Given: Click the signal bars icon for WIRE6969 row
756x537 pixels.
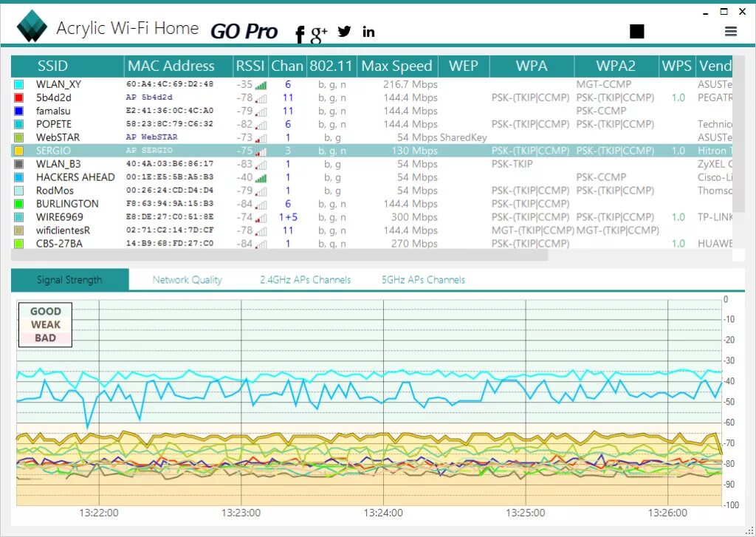Looking at the screenshot, I should coord(261,218).
